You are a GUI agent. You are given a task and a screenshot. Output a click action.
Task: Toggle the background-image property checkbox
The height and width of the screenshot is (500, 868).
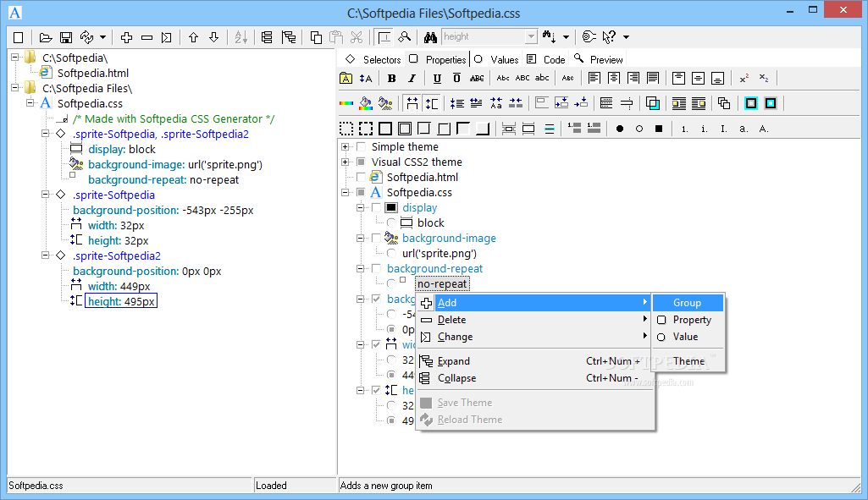point(377,238)
